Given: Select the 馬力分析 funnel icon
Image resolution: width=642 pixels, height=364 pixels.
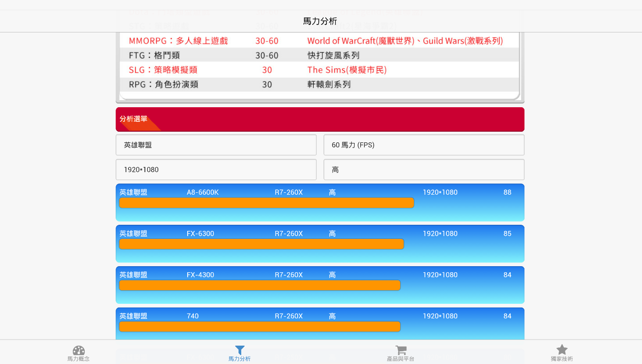Looking at the screenshot, I should tap(240, 350).
